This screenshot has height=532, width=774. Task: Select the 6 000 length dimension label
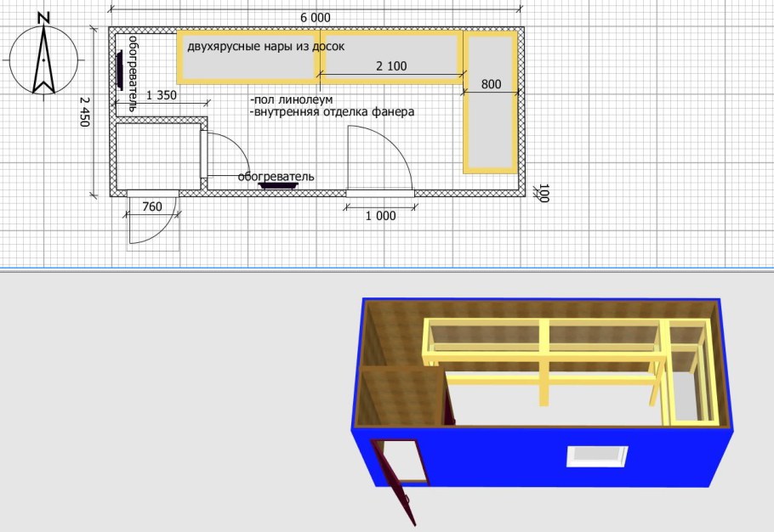pyautogui.click(x=316, y=17)
